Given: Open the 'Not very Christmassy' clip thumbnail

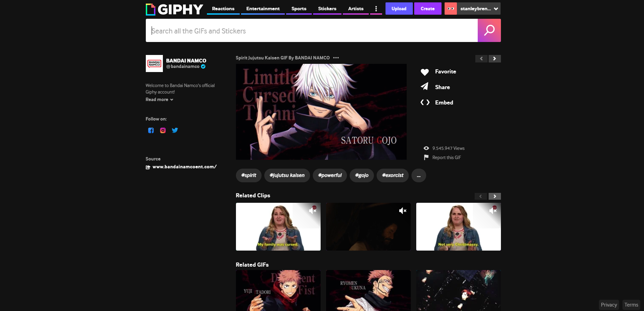Looking at the screenshot, I should tap(459, 227).
